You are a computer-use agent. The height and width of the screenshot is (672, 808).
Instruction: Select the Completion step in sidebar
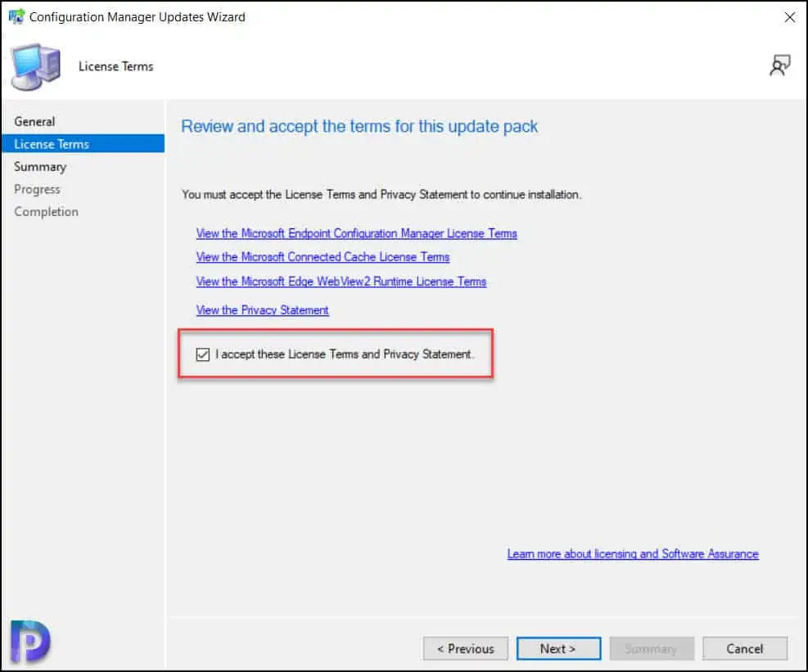(x=47, y=212)
